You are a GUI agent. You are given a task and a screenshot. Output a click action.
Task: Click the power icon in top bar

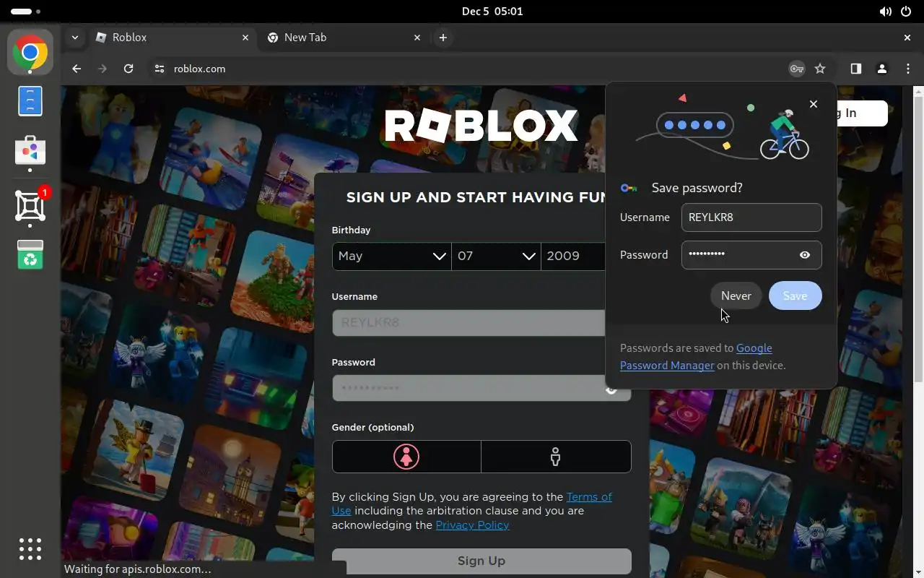[x=907, y=12]
